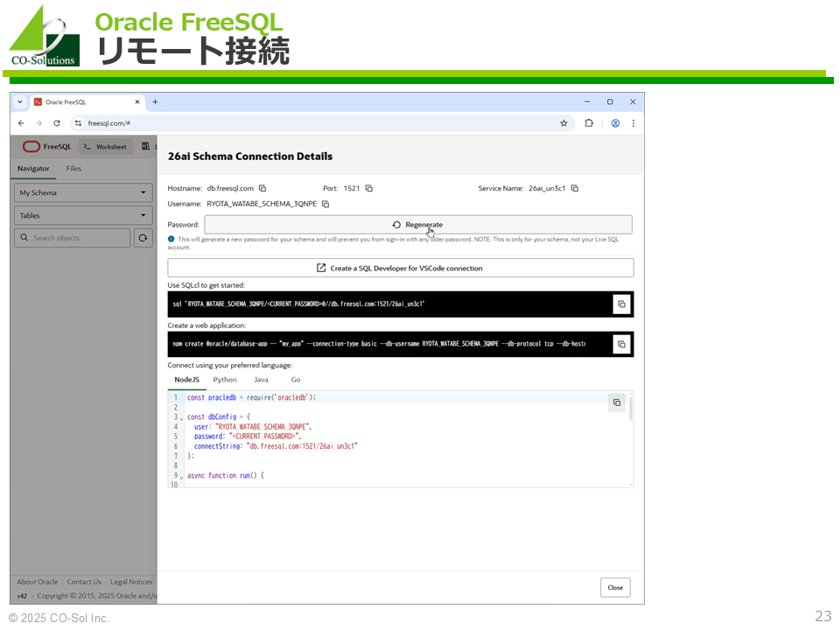
Task: Create a SQL Developer for VSCode connection
Action: pos(400,268)
